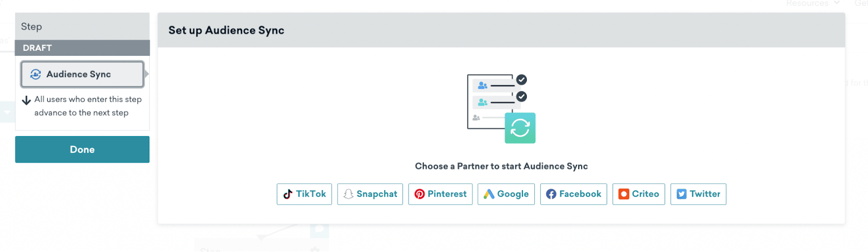Start Audience Sync with Facebook button
868x252 pixels.
coord(573,194)
